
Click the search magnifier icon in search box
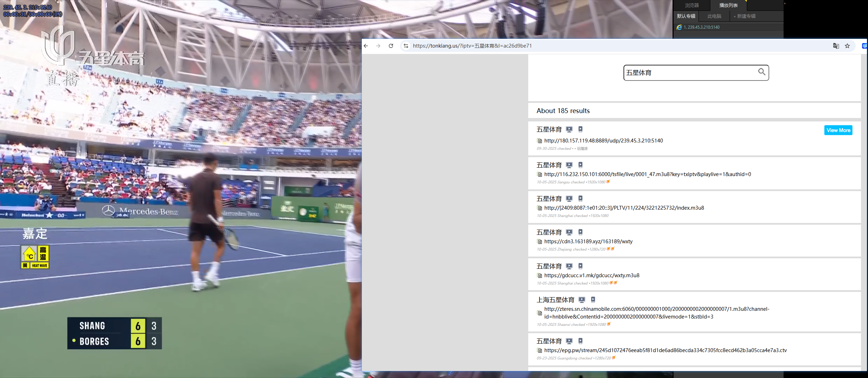click(x=762, y=72)
